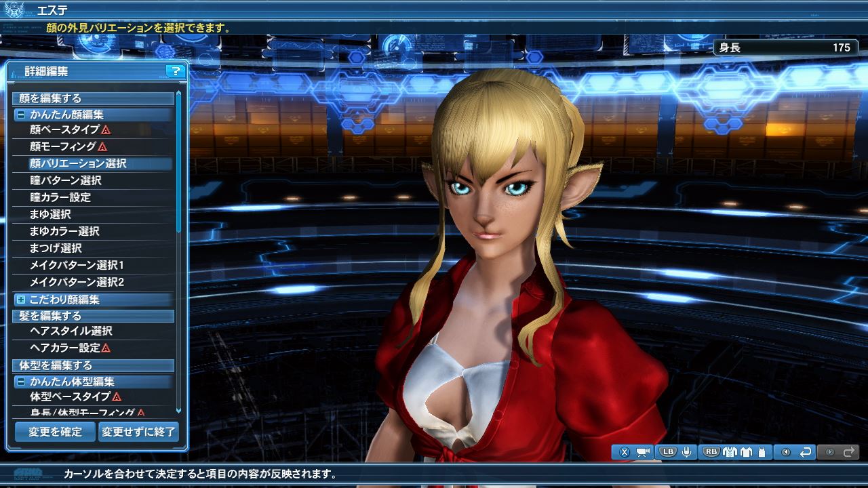This screenshot has width=868, height=488.
Task: Click the 体型を編集する section header
Action: pyautogui.click(x=93, y=365)
